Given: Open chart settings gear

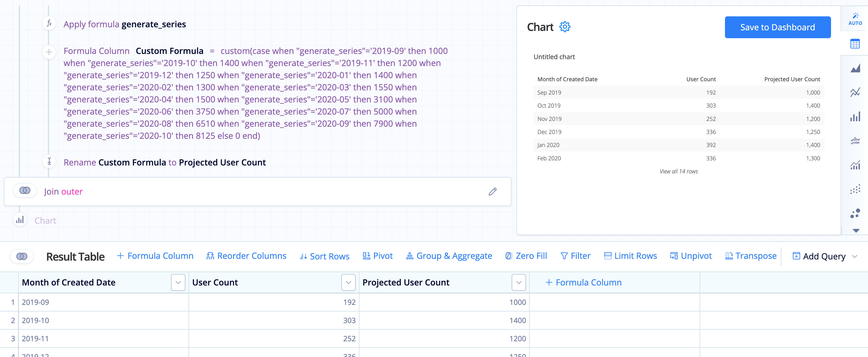Looking at the screenshot, I should [x=565, y=27].
